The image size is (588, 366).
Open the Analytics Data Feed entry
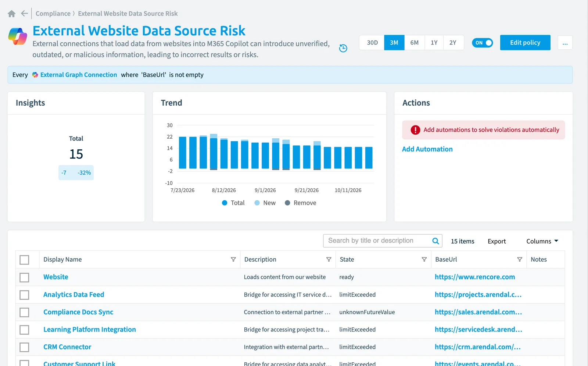[74, 295]
